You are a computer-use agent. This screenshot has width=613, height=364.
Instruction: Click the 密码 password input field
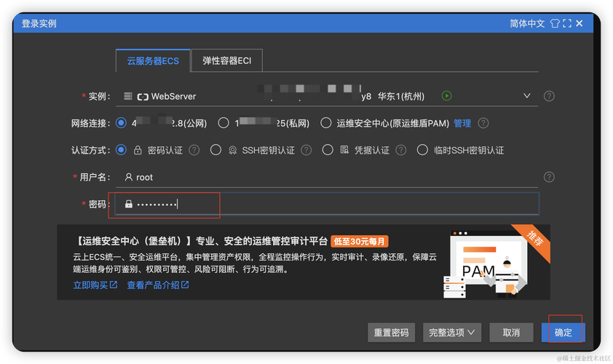pos(327,204)
